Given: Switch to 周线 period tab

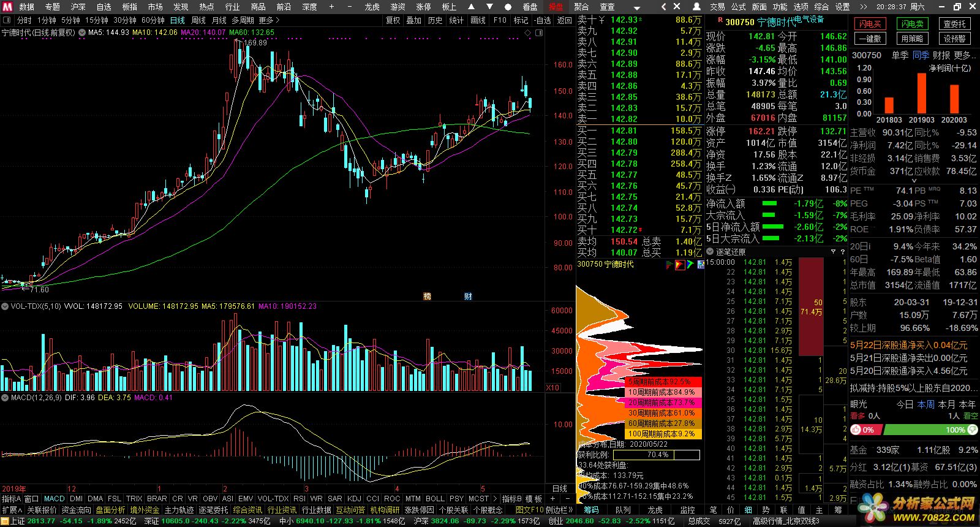Looking at the screenshot, I should (x=198, y=20).
